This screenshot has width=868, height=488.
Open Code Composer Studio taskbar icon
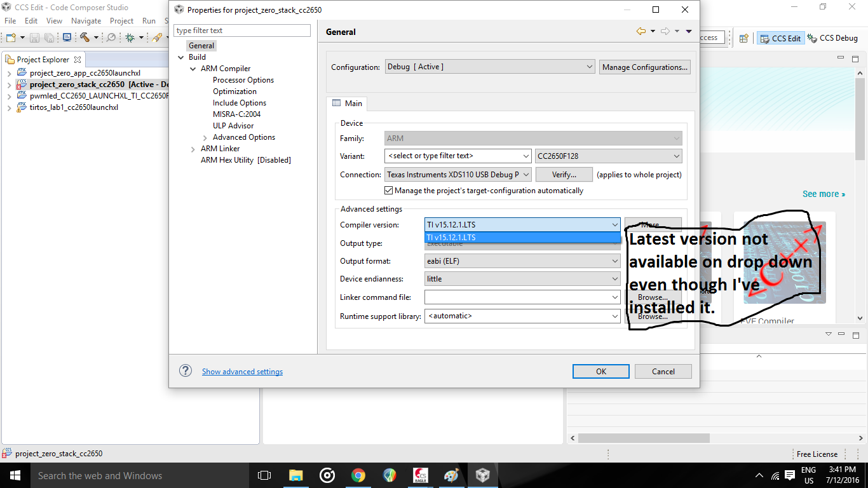483,475
